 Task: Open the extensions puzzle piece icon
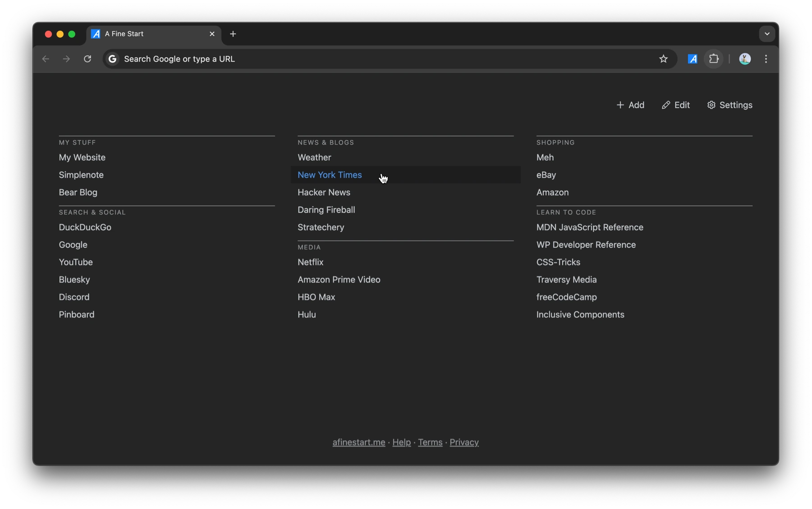point(714,59)
